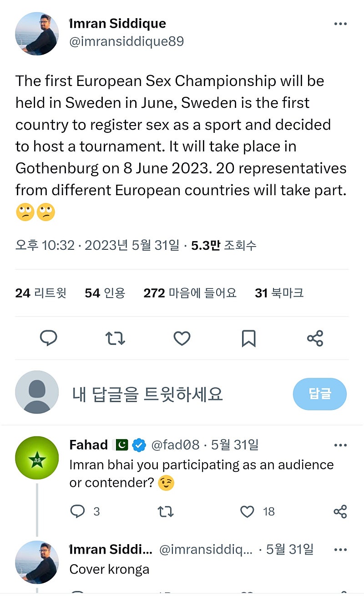Click reply icon on Fahad's comment

pyautogui.click(x=78, y=511)
